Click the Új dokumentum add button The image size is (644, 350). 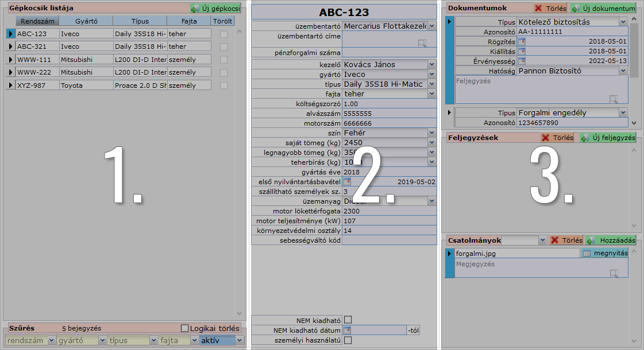click(x=602, y=9)
